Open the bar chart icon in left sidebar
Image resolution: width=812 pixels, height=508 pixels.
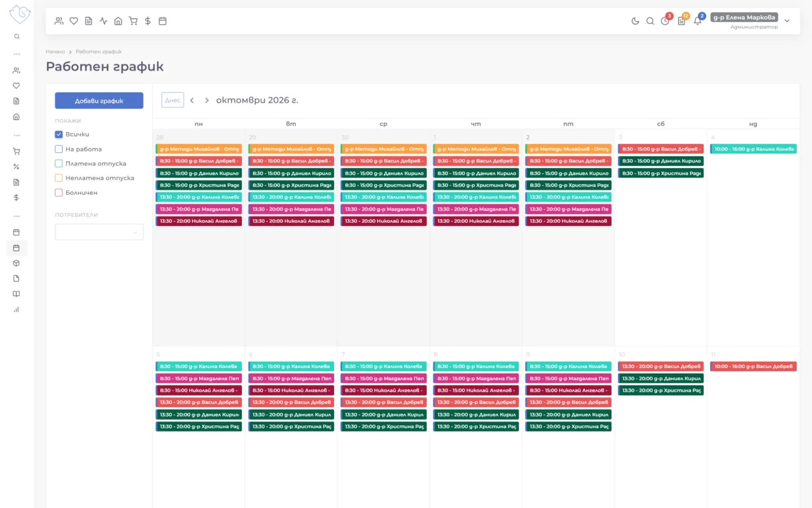tap(16, 310)
